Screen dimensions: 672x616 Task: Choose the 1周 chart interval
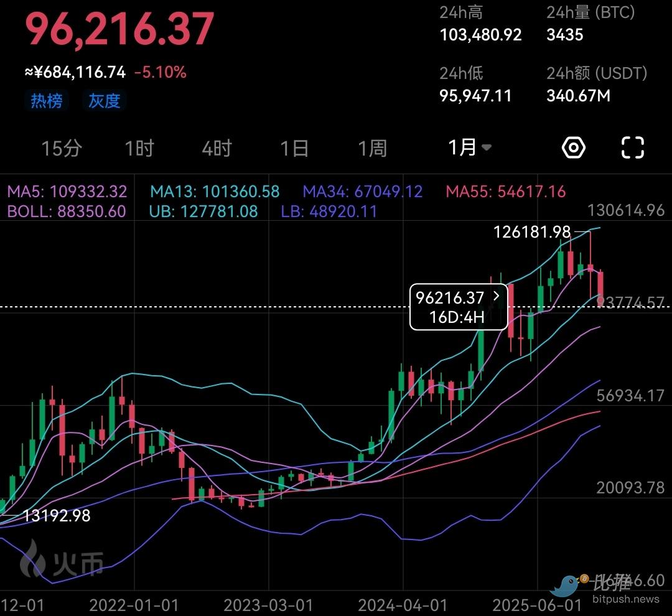tap(372, 148)
